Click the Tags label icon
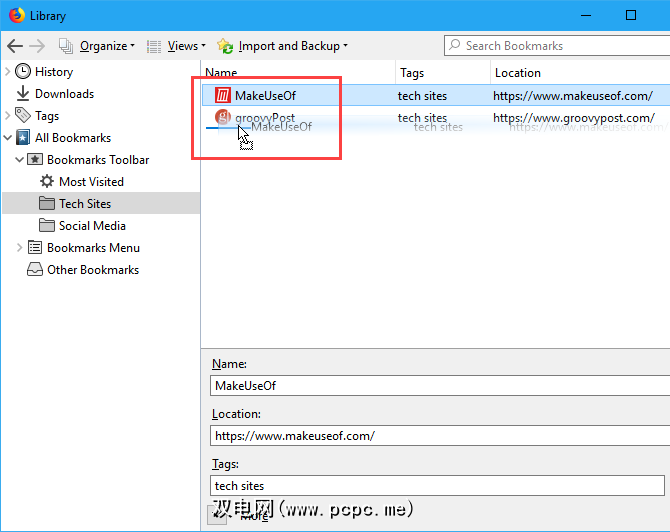 pyautogui.click(x=23, y=115)
